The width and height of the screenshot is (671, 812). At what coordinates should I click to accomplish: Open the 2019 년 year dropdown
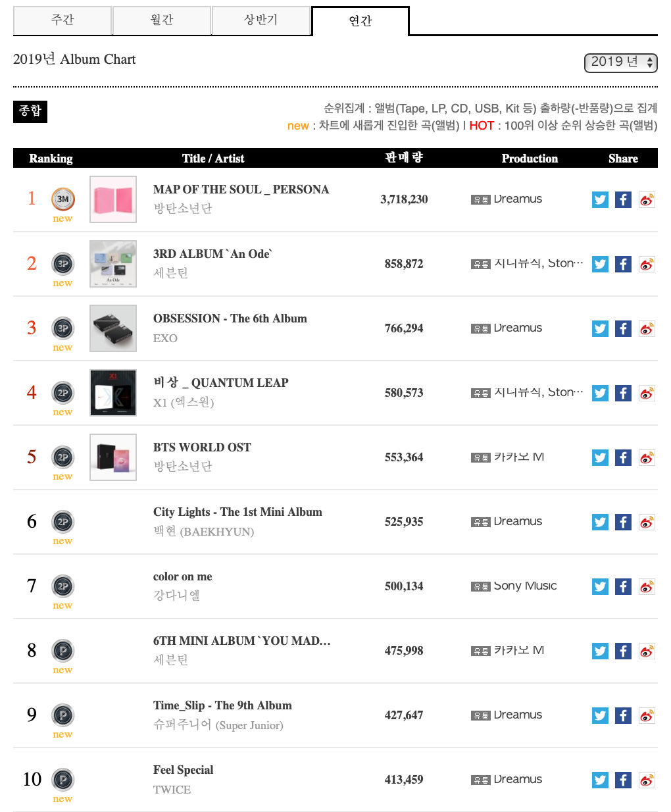[620, 63]
